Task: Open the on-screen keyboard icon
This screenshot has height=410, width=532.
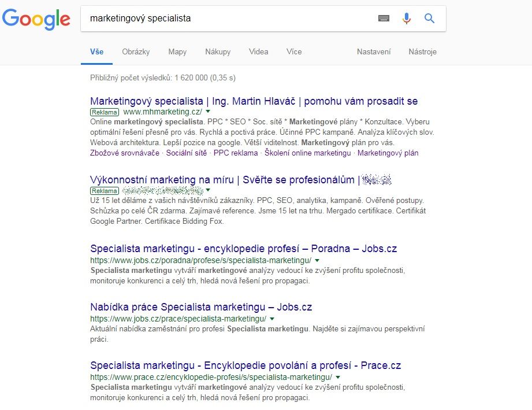Action: click(x=384, y=19)
